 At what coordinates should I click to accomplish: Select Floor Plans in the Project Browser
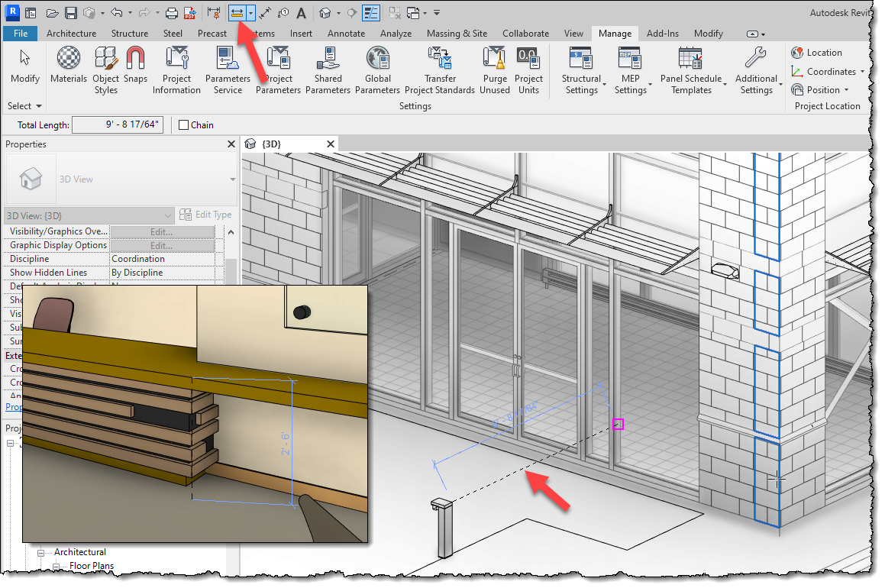[x=92, y=566]
